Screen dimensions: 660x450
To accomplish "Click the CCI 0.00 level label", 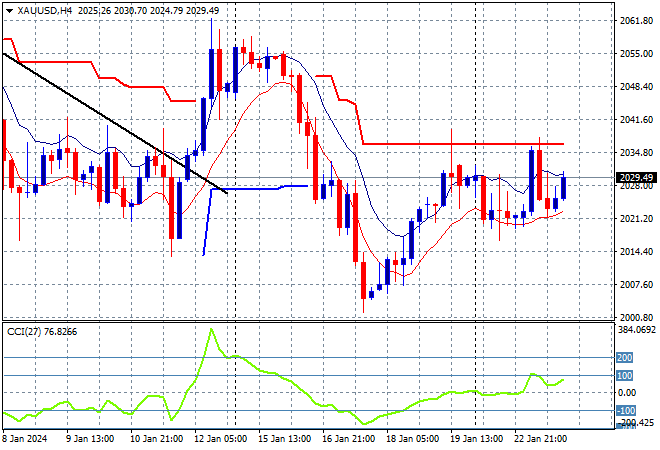I will [x=627, y=393].
